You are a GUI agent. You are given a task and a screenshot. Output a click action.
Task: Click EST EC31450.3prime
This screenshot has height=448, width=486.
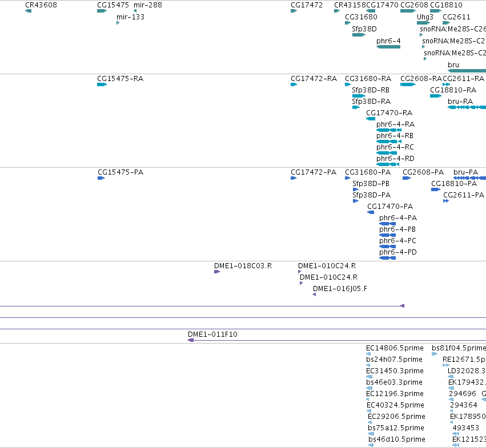(395, 371)
